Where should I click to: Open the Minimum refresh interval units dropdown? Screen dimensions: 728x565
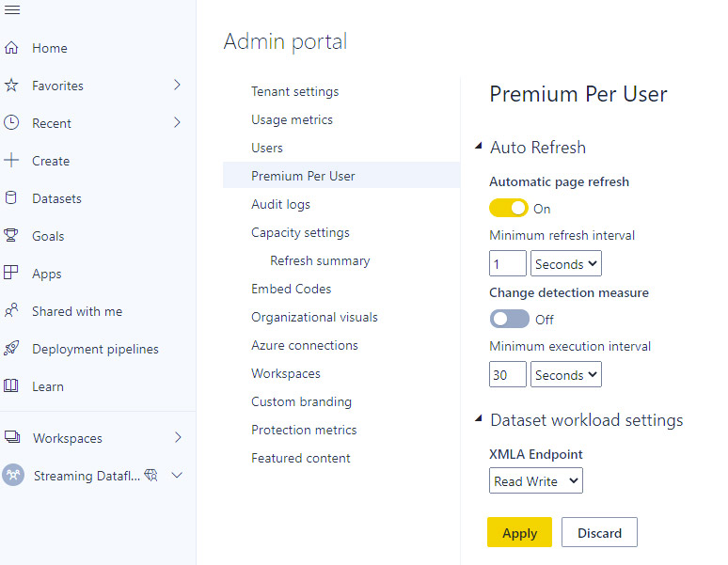tap(566, 263)
